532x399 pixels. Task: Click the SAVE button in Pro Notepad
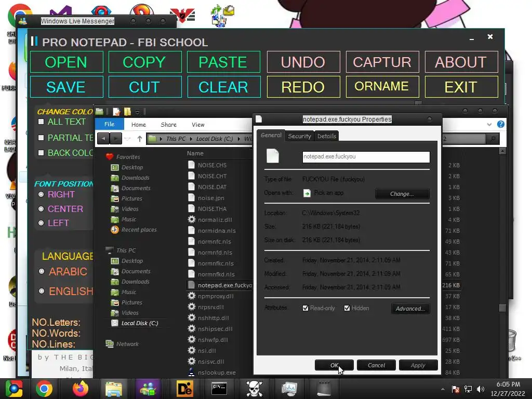66,87
